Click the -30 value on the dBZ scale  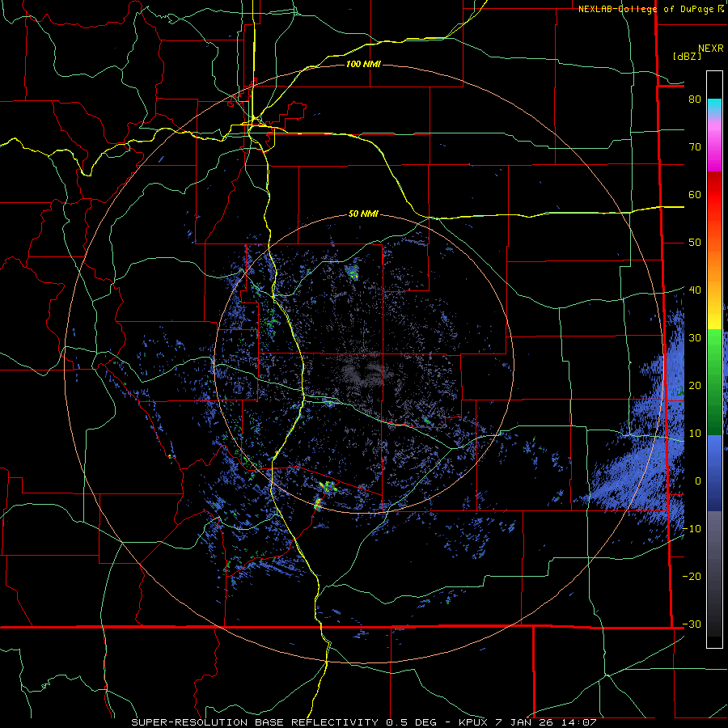pos(692,624)
